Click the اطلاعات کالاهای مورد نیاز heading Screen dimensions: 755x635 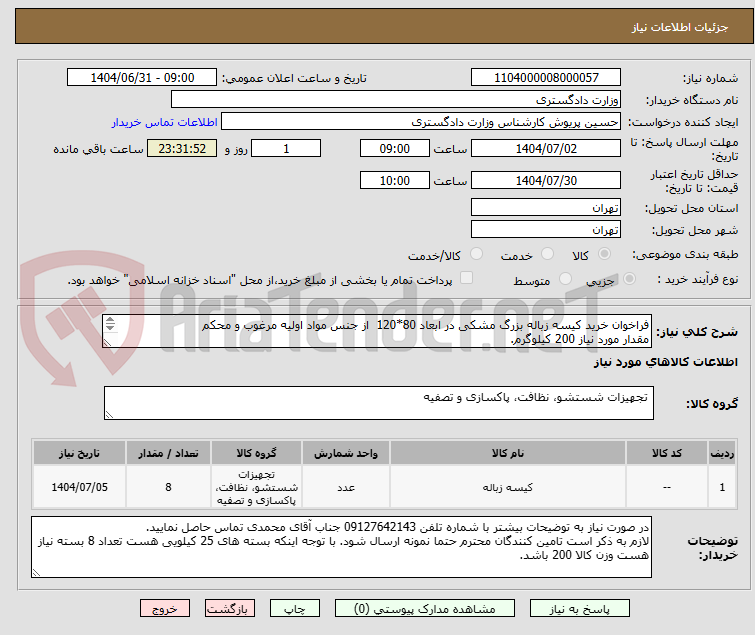click(665, 362)
